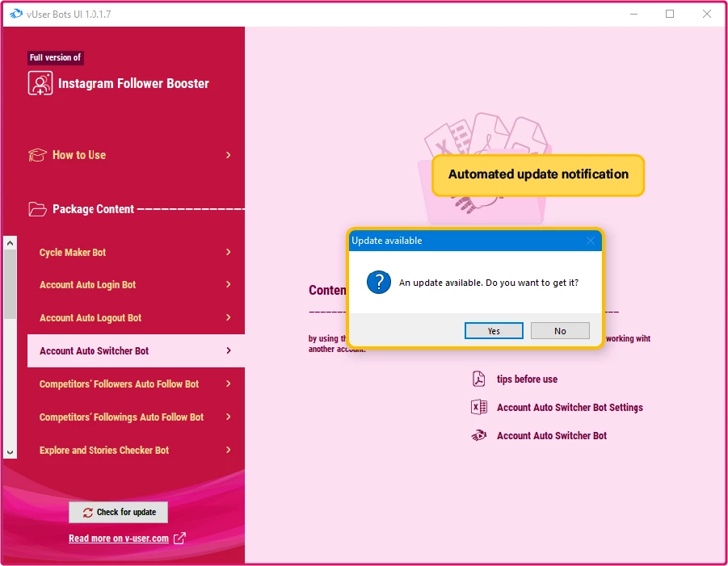Expand the Account Auto Logout Bot chevron
Image resolution: width=728 pixels, height=566 pixels.
(x=229, y=317)
